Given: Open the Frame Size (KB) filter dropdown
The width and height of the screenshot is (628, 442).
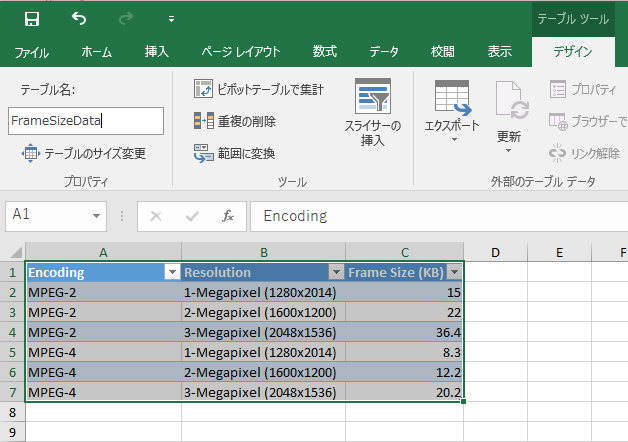Looking at the screenshot, I should pos(454,272).
